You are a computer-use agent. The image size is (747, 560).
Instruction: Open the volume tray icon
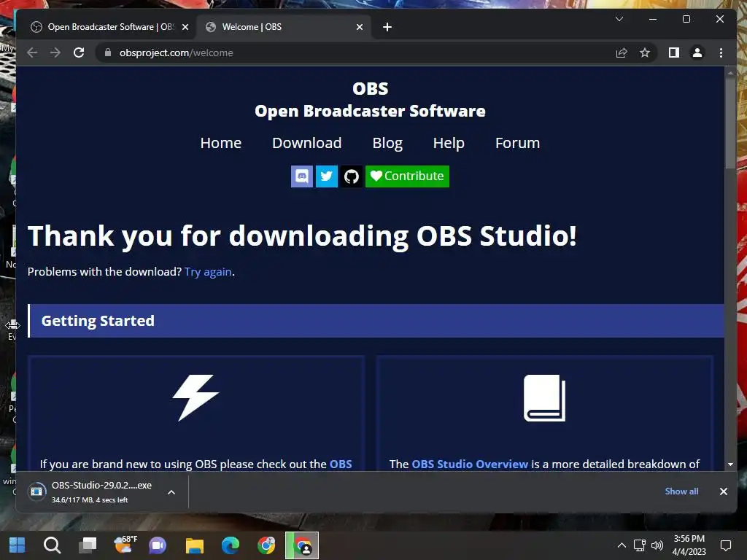click(x=657, y=545)
